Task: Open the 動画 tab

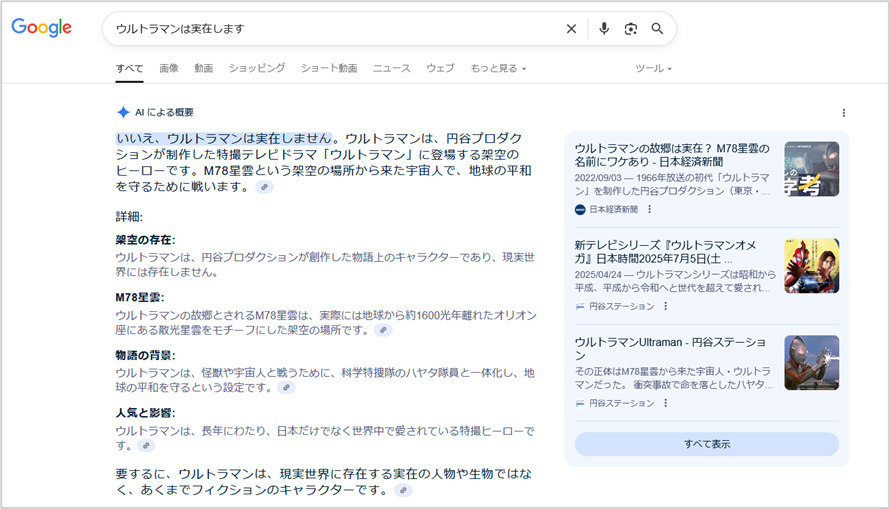Action: (203, 68)
